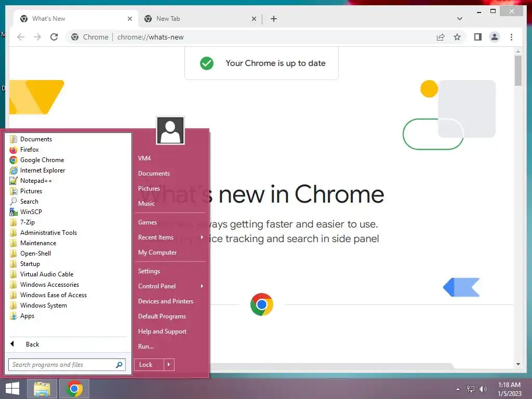Open the network icon in system tray
The height and width of the screenshot is (399, 532).
pyautogui.click(x=471, y=389)
